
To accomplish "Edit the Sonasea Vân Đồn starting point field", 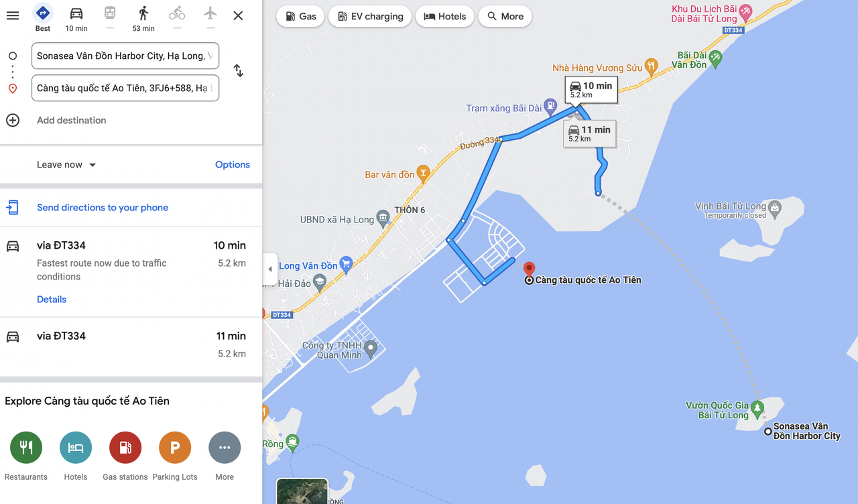I will click(x=125, y=56).
